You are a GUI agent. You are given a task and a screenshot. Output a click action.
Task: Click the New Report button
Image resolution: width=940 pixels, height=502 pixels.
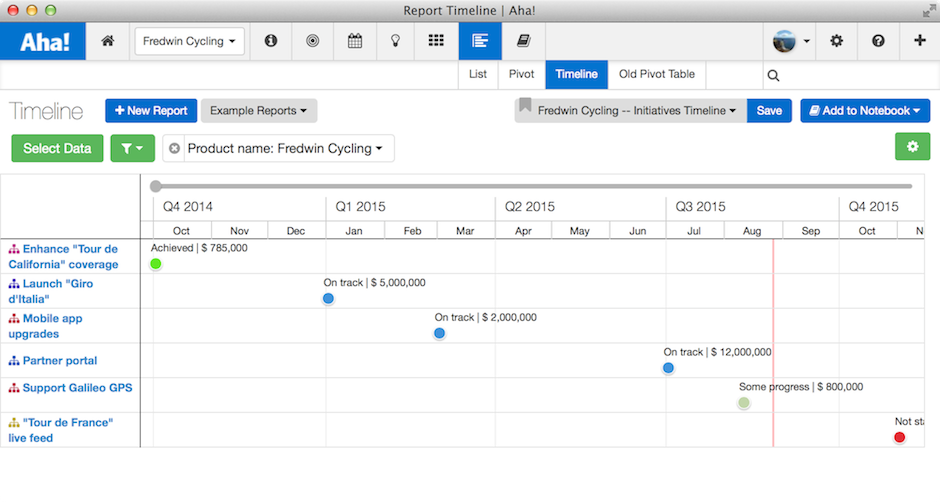(x=151, y=110)
